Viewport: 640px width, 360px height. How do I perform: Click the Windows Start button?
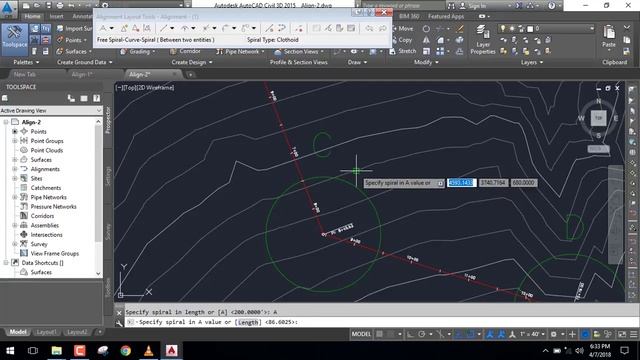pos(10,351)
